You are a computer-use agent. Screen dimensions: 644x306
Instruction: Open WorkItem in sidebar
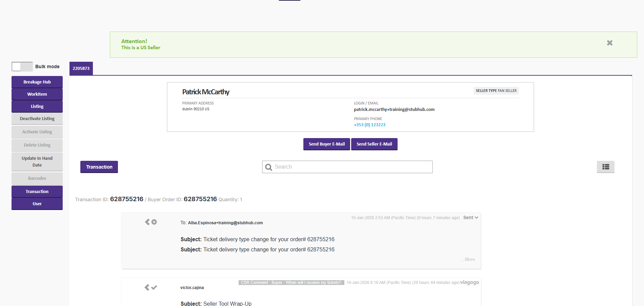click(x=37, y=94)
